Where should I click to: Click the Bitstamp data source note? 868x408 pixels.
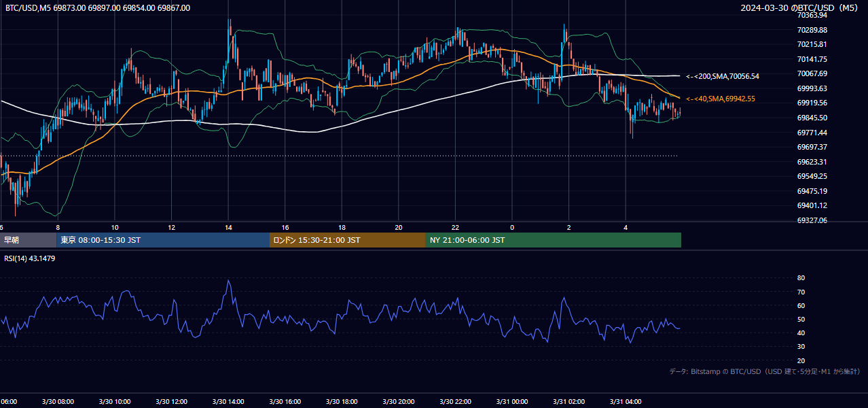765,371
